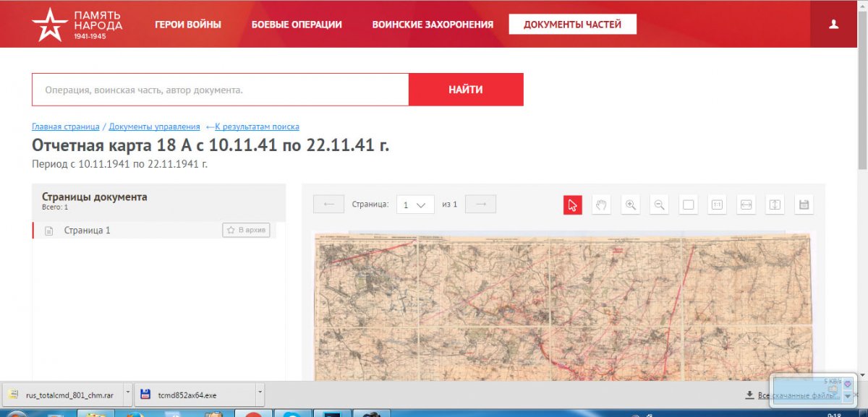Follow the Главная страница breadcrumb link
The width and height of the screenshot is (868, 417).
(65, 126)
